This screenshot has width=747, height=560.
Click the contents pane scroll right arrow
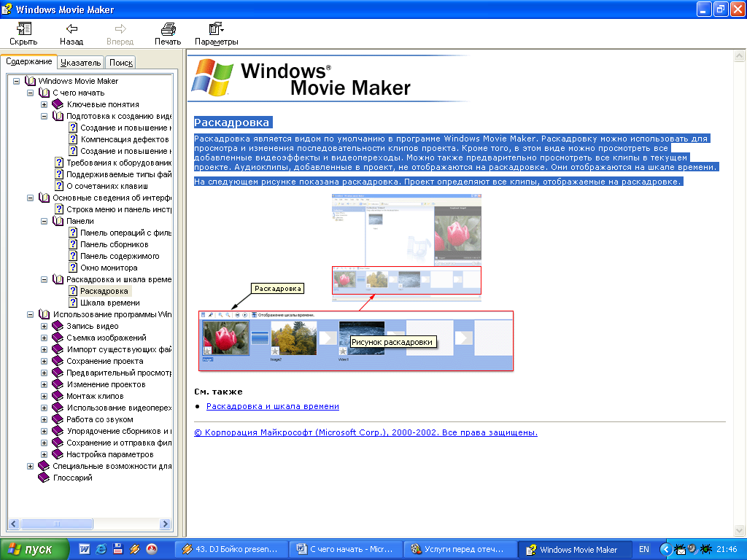point(166,524)
